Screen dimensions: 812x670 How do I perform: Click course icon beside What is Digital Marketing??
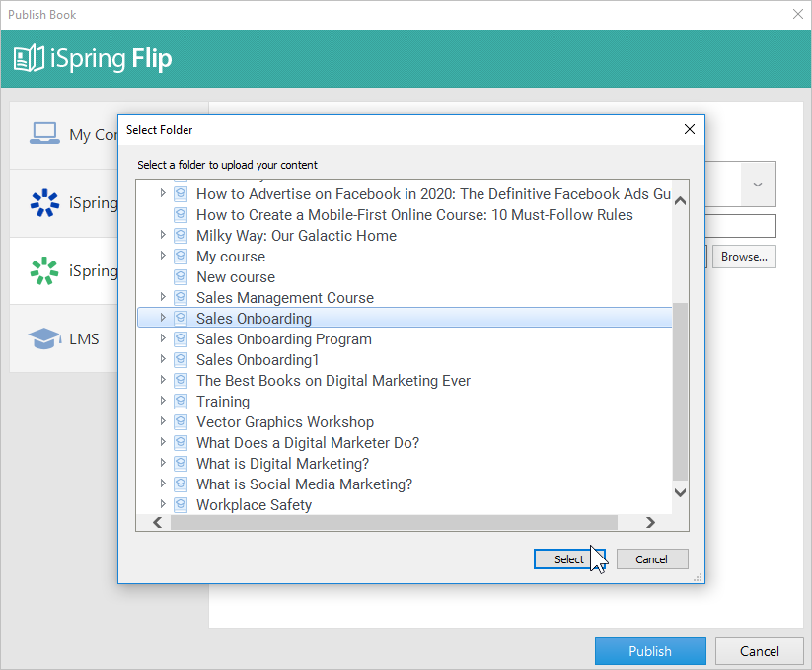coord(181,463)
